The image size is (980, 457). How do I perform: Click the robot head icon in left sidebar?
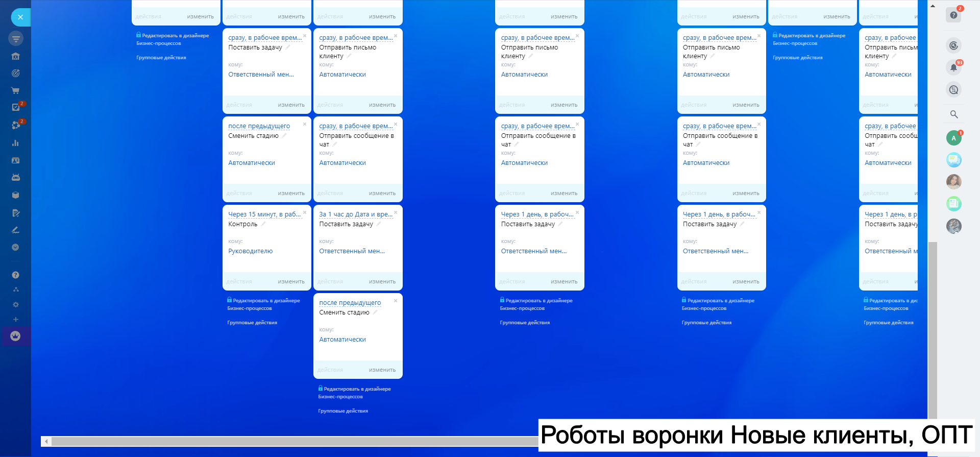pyautogui.click(x=15, y=177)
